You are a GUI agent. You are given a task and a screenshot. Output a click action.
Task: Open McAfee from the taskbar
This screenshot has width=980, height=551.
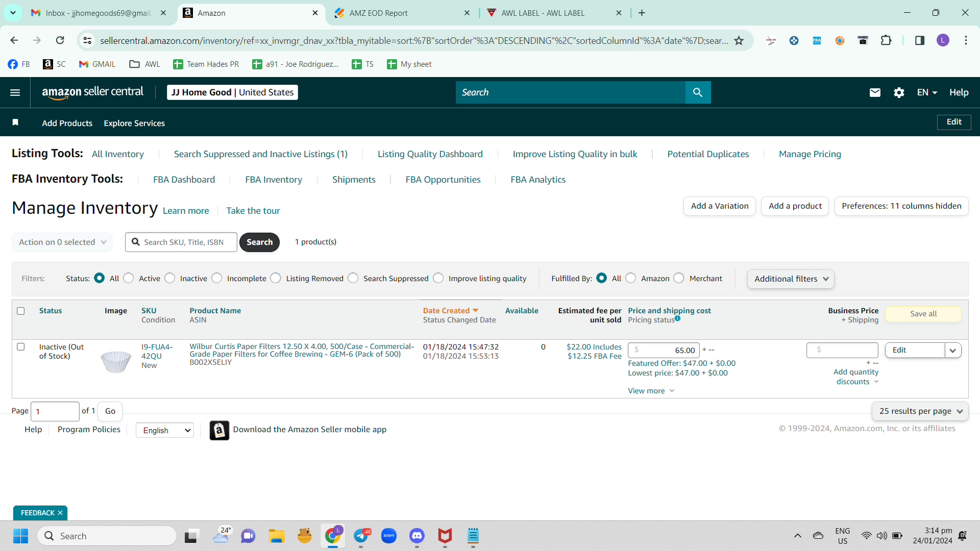coord(445,536)
